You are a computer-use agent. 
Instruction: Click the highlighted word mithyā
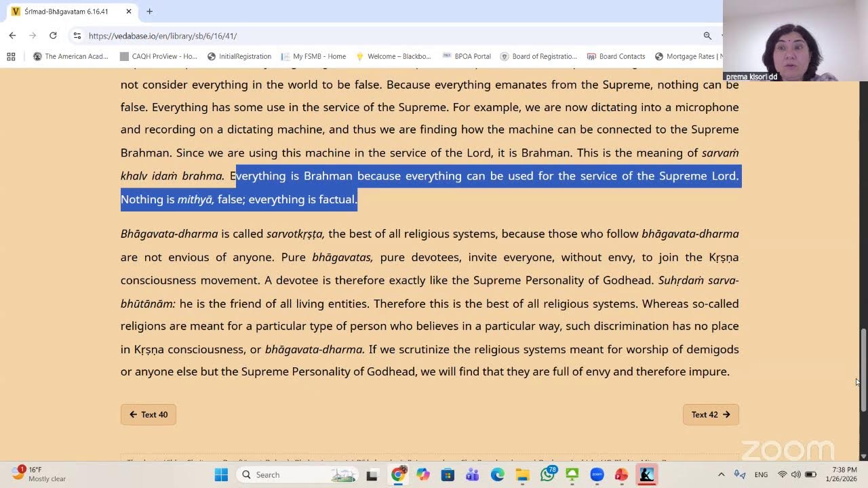(195, 199)
